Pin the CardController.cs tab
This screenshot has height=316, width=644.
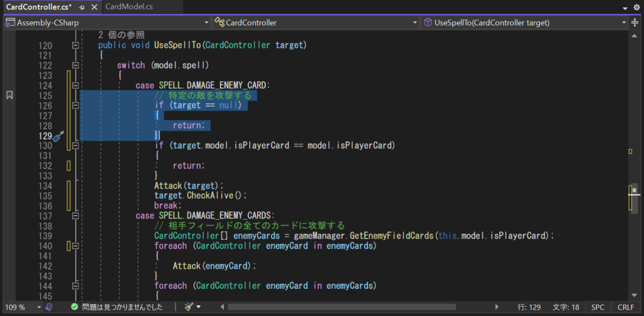pos(82,8)
